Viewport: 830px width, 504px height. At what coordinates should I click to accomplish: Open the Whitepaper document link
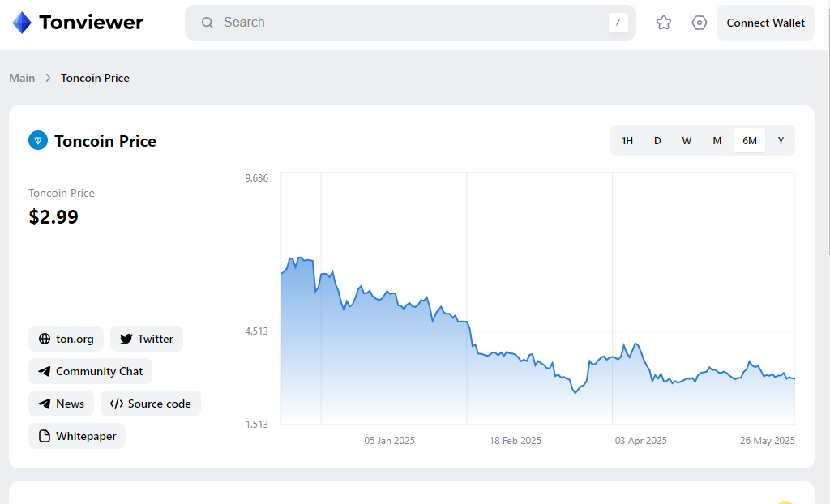[x=77, y=436]
